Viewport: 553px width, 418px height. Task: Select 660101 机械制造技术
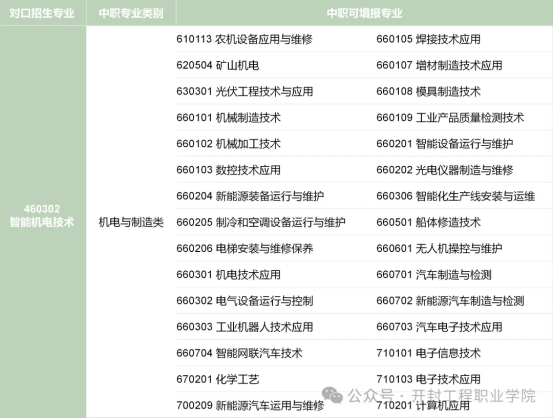[229, 117]
